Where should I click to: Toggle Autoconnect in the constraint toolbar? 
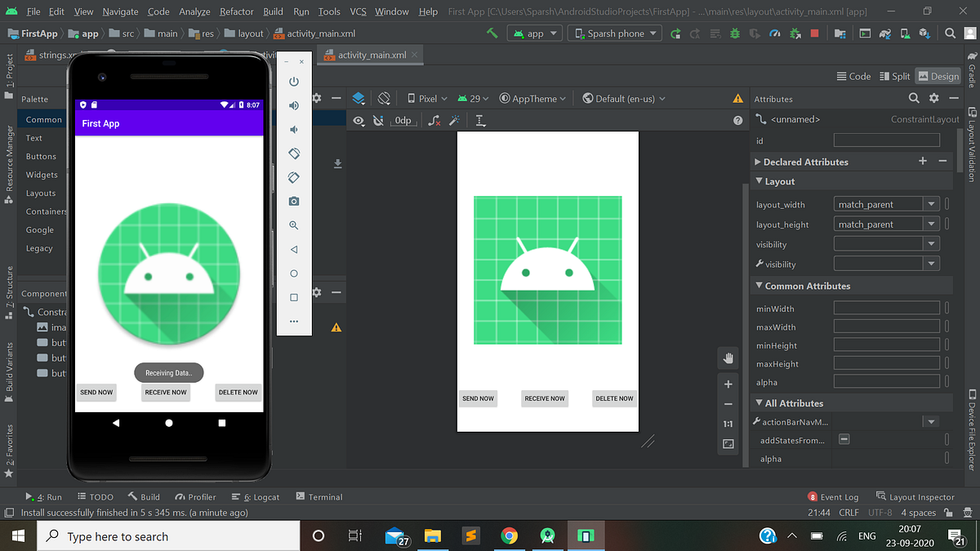(378, 120)
